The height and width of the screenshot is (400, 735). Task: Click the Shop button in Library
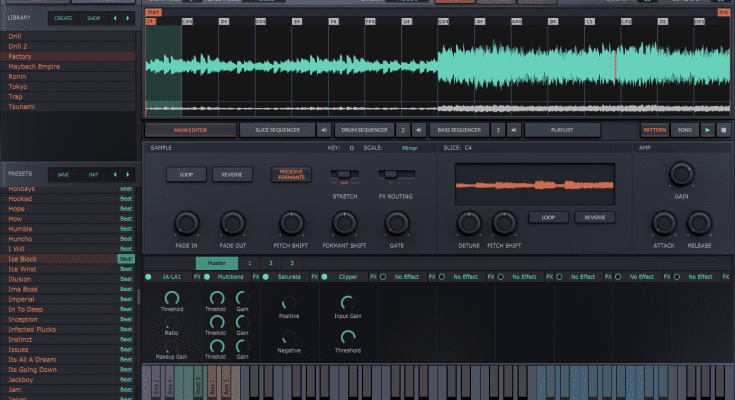click(x=93, y=18)
